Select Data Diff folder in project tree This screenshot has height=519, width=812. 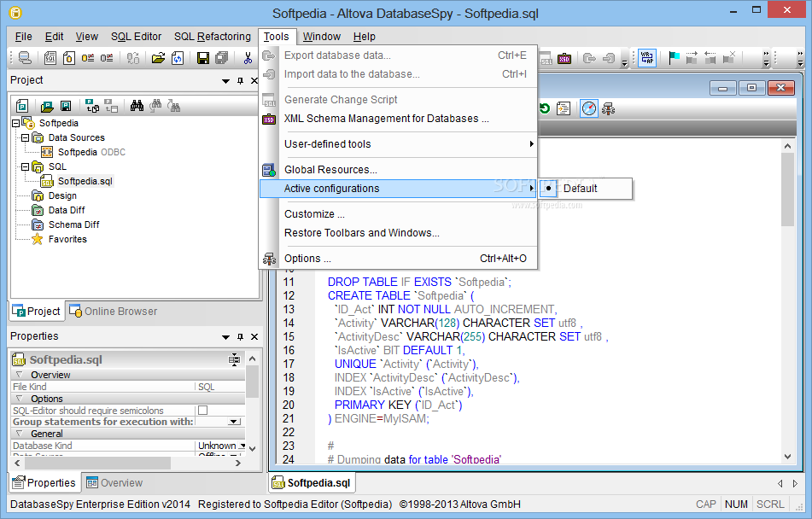[x=58, y=210]
